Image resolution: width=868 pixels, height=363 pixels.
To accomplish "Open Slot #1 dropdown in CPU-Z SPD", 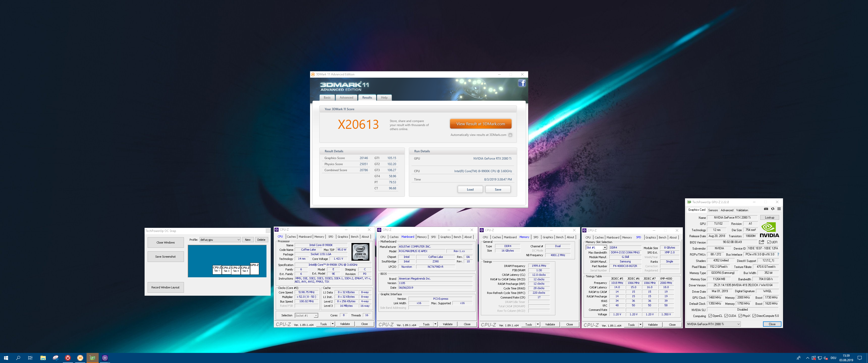I will coord(596,248).
